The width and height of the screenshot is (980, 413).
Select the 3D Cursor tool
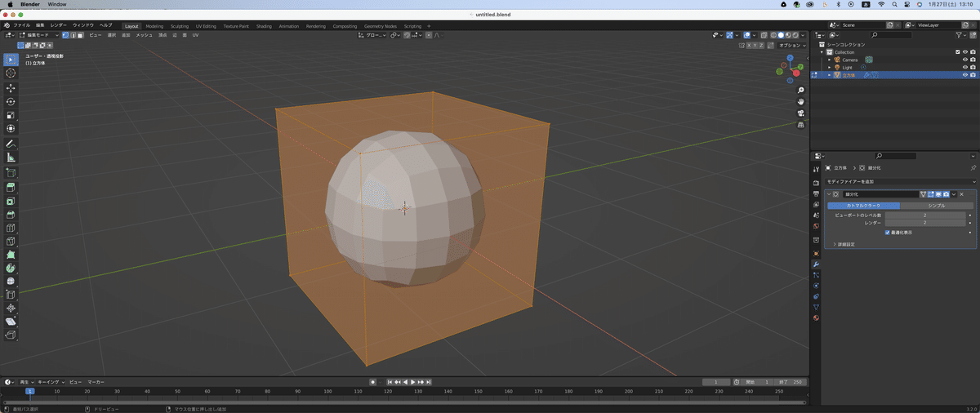click(11, 73)
